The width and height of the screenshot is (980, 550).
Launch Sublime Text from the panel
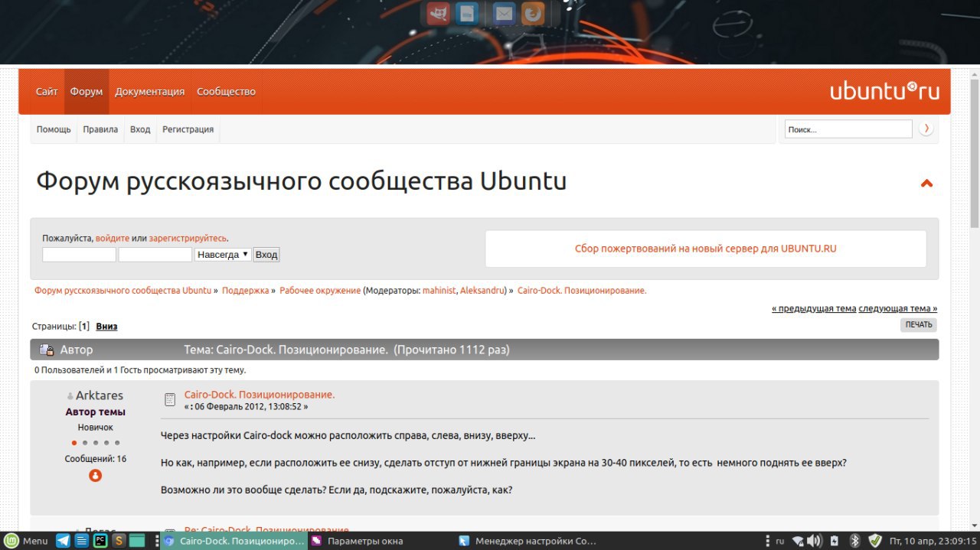pos(119,541)
